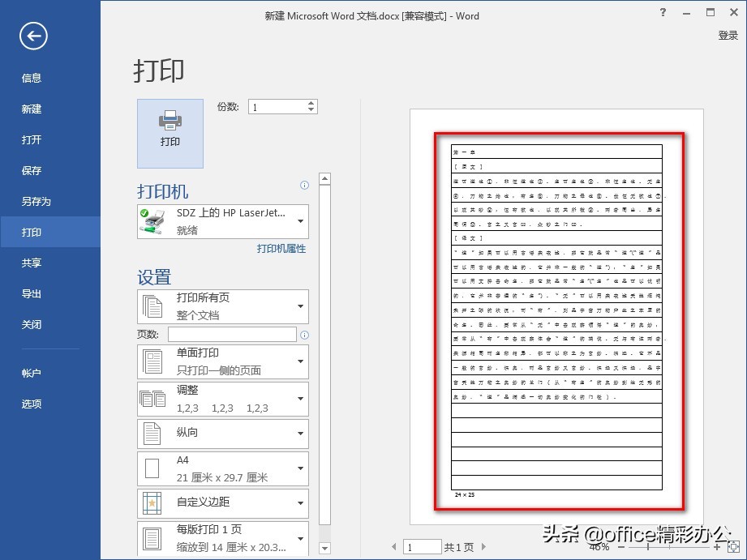Select 打印 in the sidebar
The height and width of the screenshot is (560, 747).
click(32, 233)
